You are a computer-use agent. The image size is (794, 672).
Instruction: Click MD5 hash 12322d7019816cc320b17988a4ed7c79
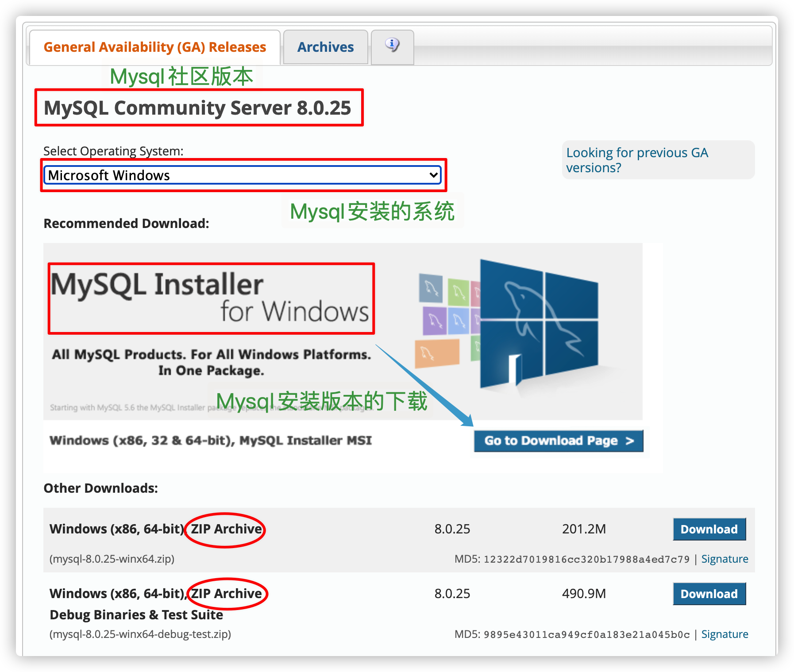click(586, 560)
